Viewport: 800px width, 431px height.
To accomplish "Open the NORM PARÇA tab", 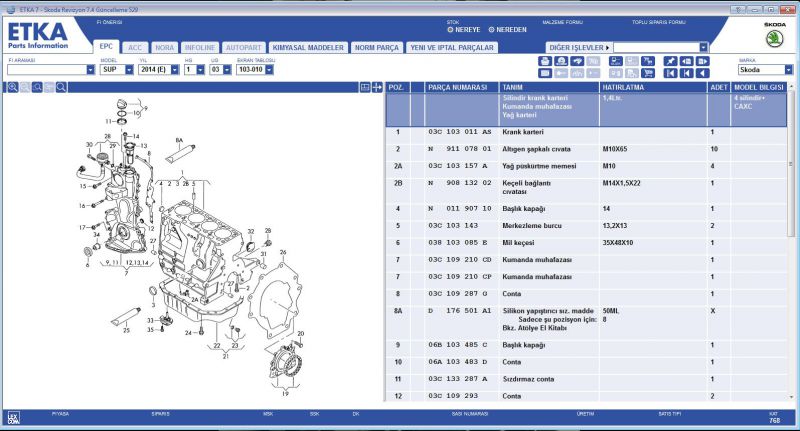I will [377, 47].
